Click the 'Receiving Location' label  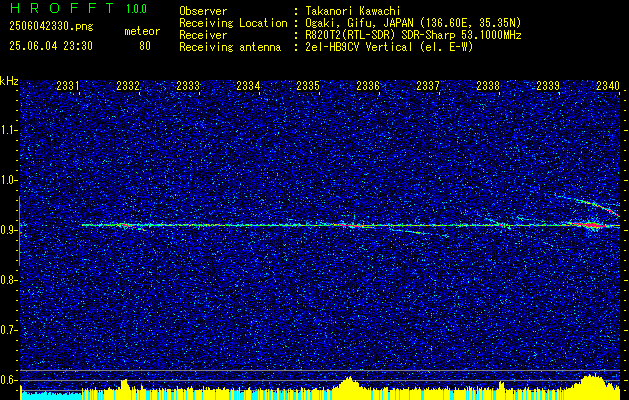(x=233, y=23)
